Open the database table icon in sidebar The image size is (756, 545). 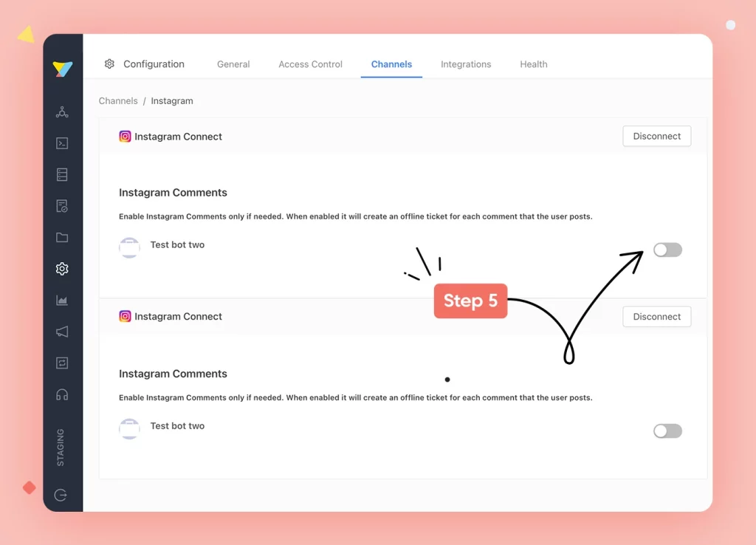[x=62, y=174]
